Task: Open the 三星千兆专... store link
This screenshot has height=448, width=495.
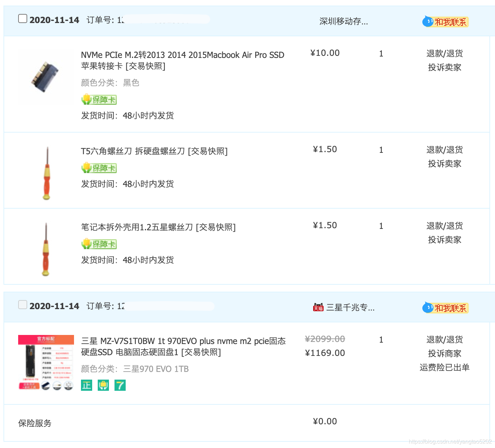Action: [350, 307]
